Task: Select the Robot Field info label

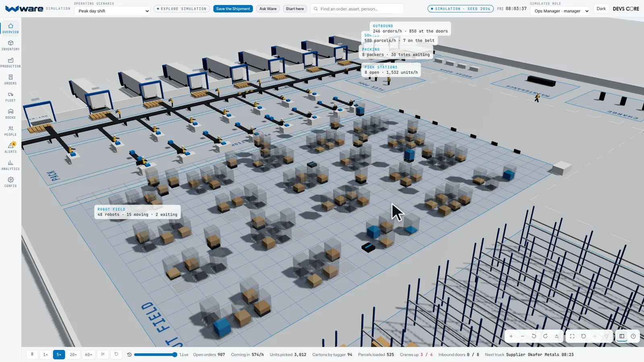Action: click(x=137, y=212)
